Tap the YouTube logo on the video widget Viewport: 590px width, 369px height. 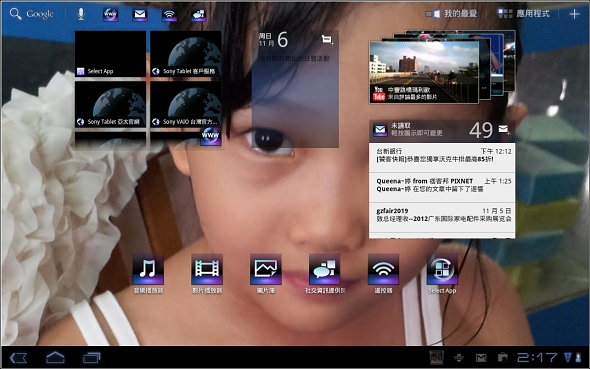coord(379,94)
